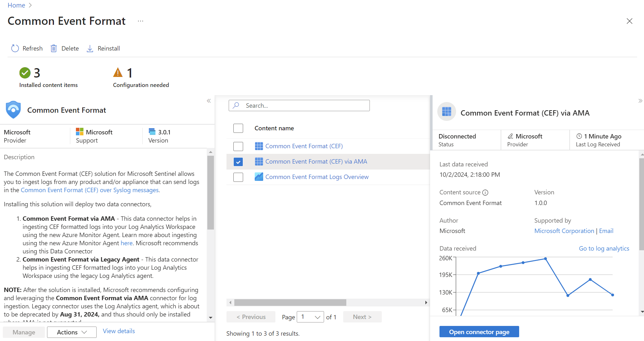Open Common Event Format Logs Overview item
This screenshot has width=644, height=341.
317,177
